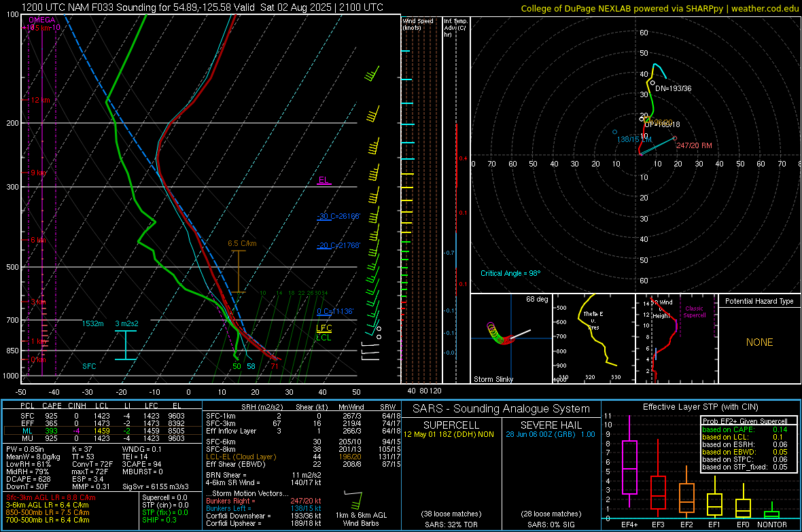Click the Storm Slinky colored circles
Viewport: 802px width, 532px height.
(x=500, y=334)
